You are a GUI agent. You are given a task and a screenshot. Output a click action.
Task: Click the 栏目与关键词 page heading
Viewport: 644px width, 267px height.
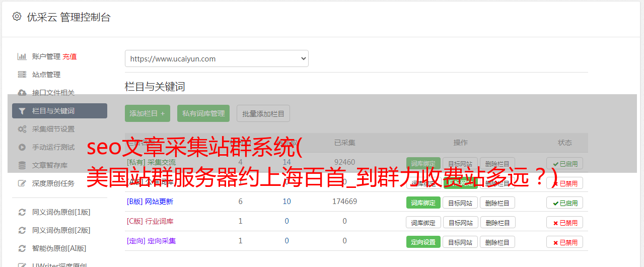click(155, 87)
